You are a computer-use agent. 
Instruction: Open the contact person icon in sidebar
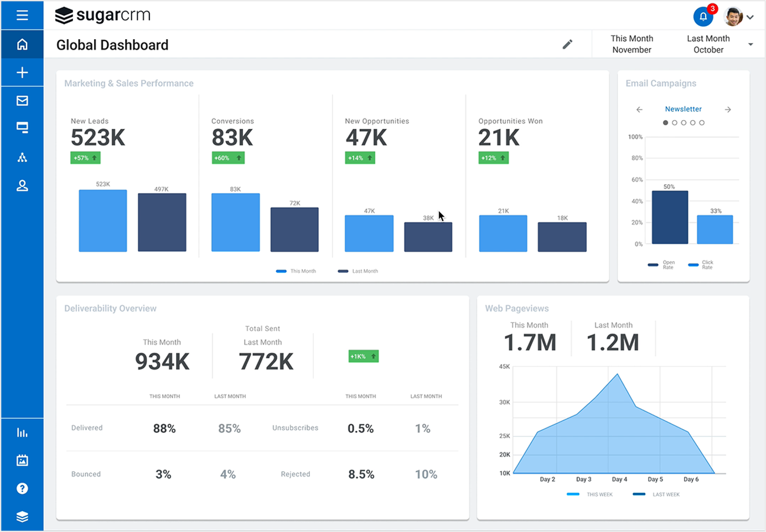22,186
